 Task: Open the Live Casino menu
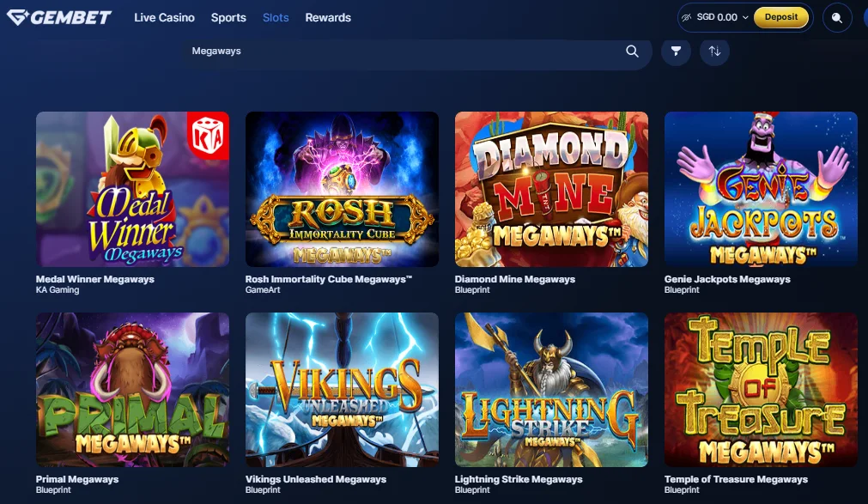(x=164, y=18)
